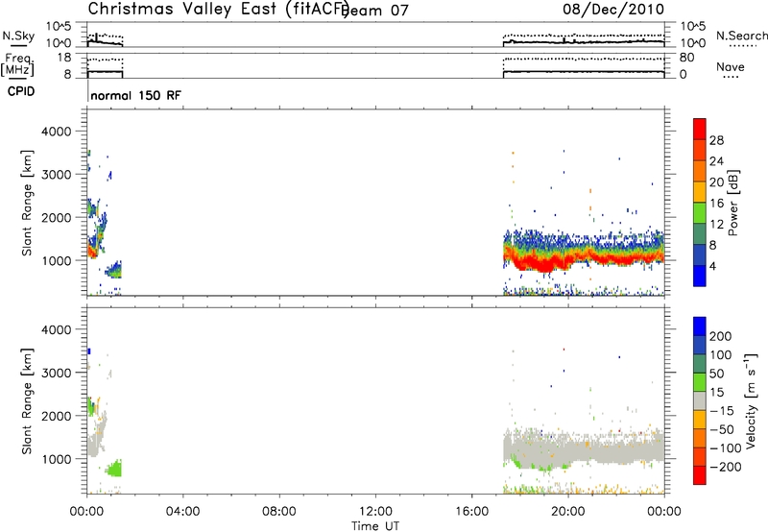
Task: Click the blue top segment of Velocity colorbar
Action: tap(700, 326)
